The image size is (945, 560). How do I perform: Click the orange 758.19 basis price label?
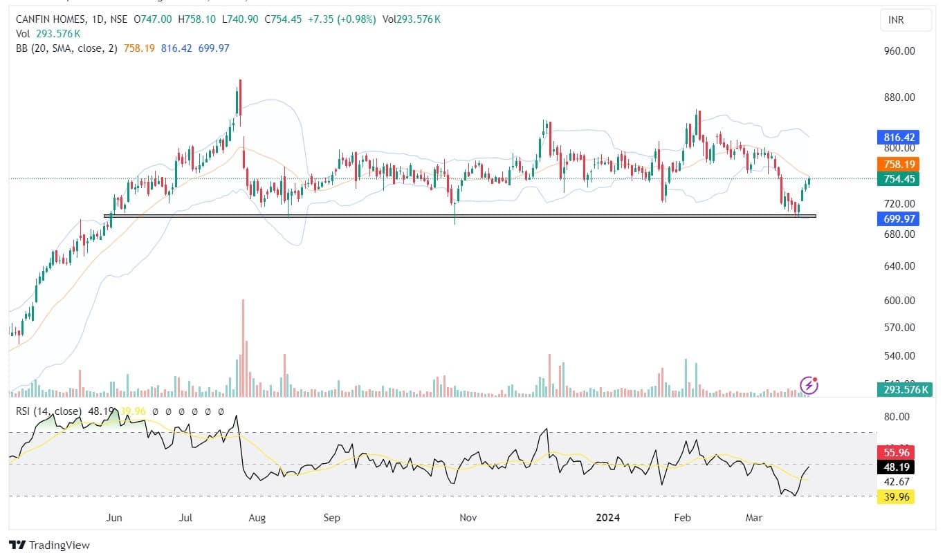click(x=897, y=165)
